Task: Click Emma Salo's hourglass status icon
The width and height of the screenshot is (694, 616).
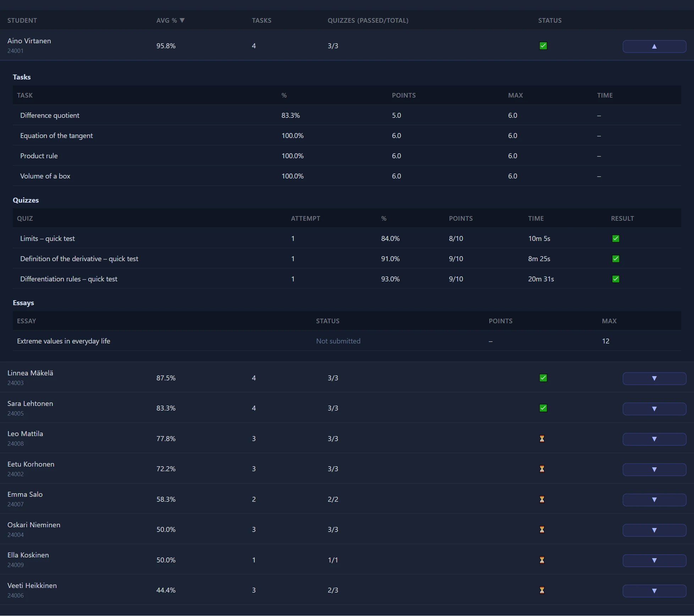Action: coord(542,499)
